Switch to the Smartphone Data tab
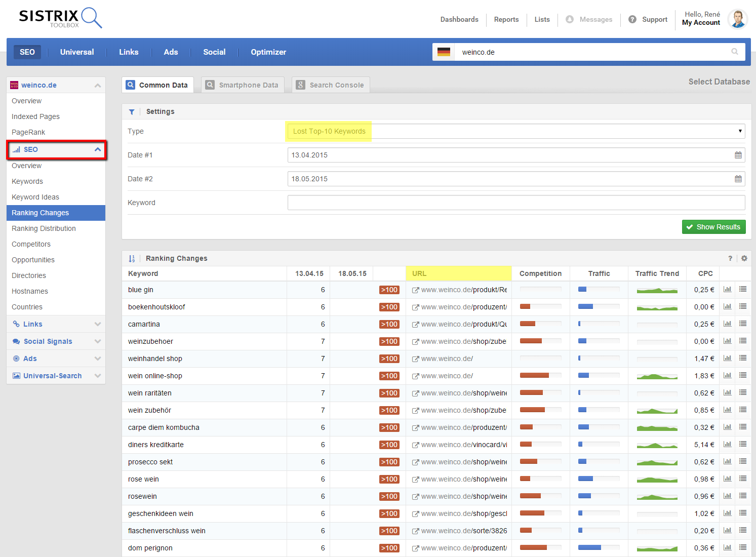 (x=243, y=85)
